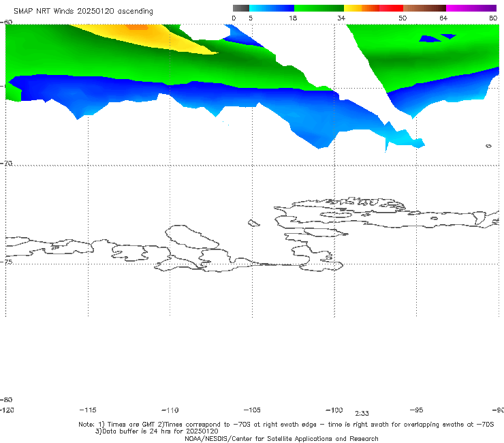
Task: Click the longitude label '-120'
Action: 7,410
